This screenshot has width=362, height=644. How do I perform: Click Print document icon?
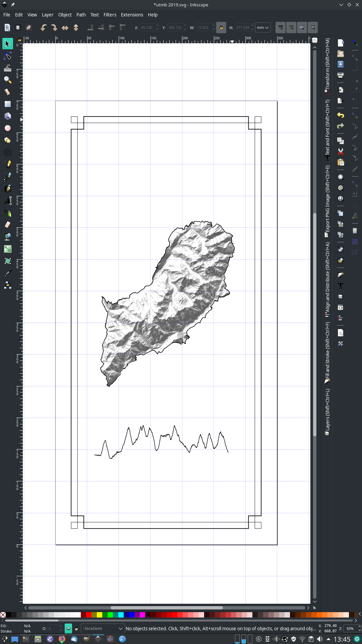(x=341, y=75)
